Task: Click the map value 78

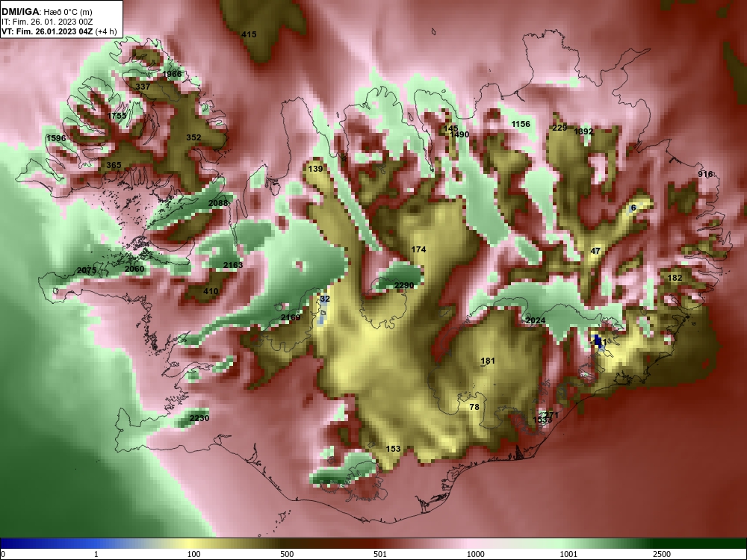Action: (474, 407)
